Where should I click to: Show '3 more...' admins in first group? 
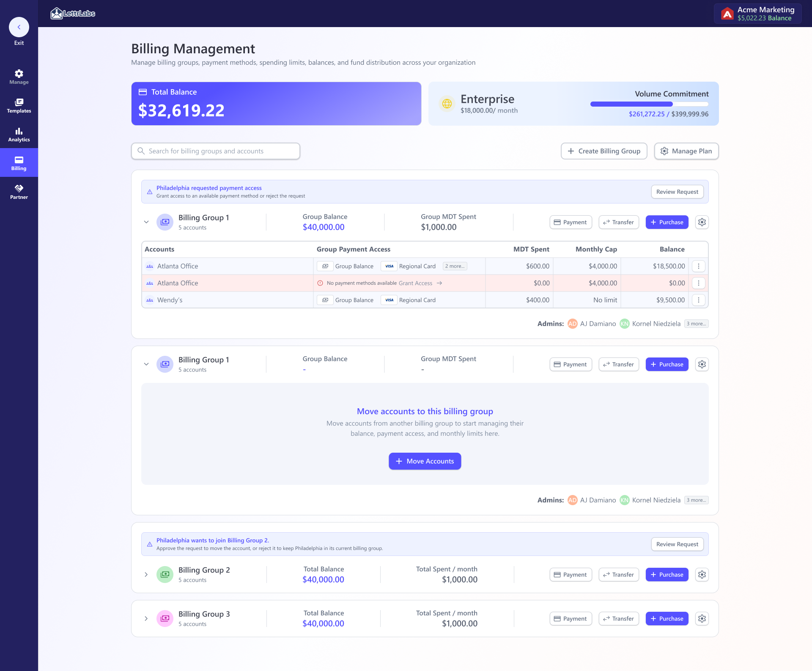(697, 324)
